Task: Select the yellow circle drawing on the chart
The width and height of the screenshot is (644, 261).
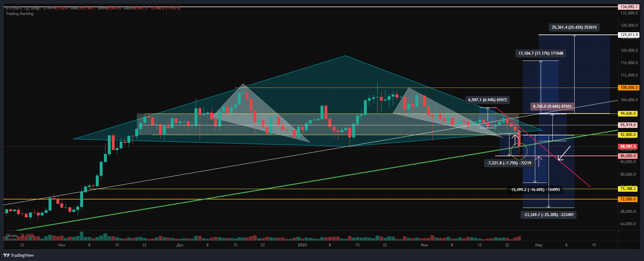Action: 519,151
